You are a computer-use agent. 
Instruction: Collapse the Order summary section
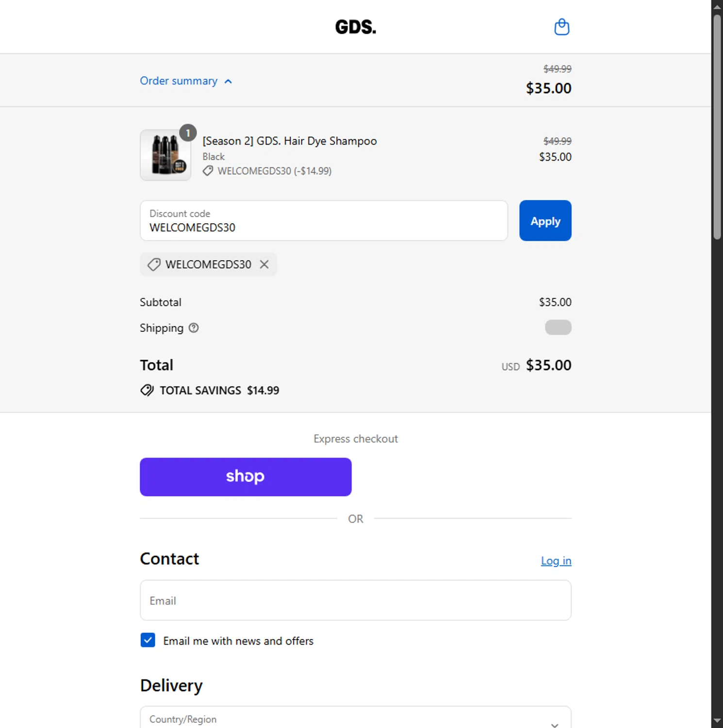[x=186, y=81]
